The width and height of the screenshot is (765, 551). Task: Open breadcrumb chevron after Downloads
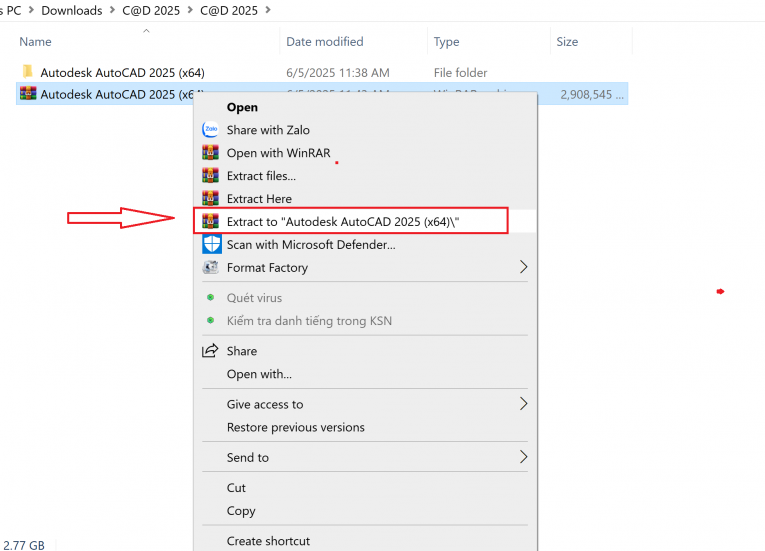pos(113,10)
